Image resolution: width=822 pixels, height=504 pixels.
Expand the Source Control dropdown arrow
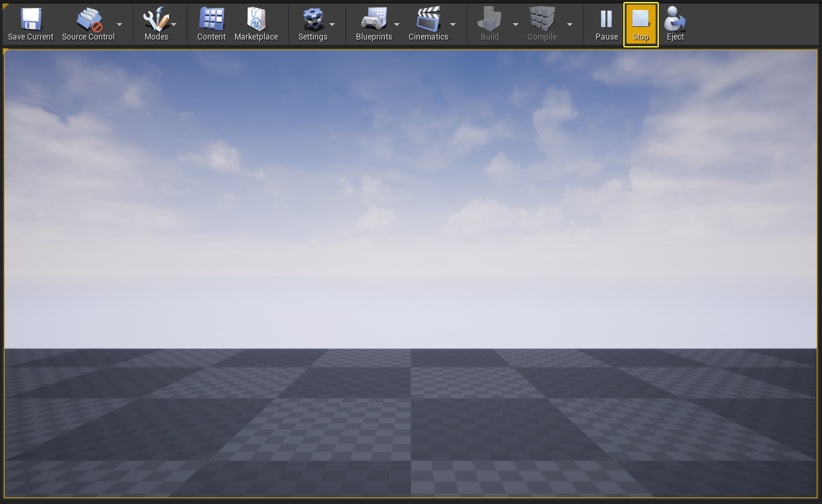coord(120,24)
